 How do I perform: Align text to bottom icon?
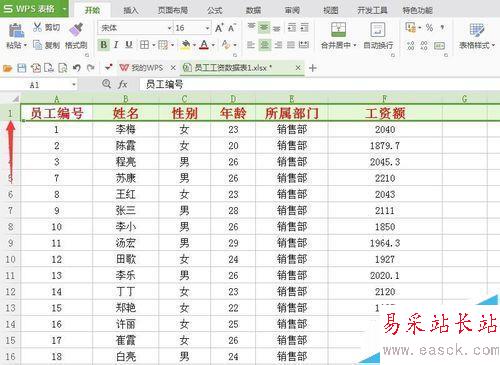click(x=277, y=28)
